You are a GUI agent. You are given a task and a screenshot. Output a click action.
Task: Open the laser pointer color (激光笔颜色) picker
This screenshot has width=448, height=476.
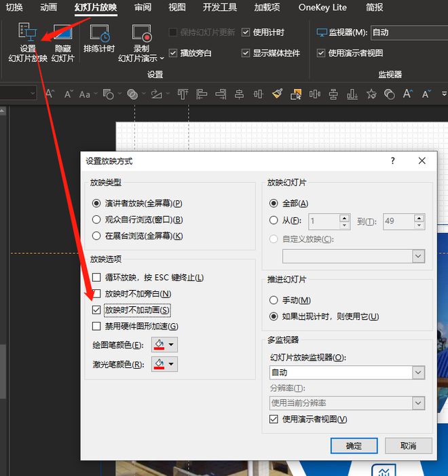point(164,364)
